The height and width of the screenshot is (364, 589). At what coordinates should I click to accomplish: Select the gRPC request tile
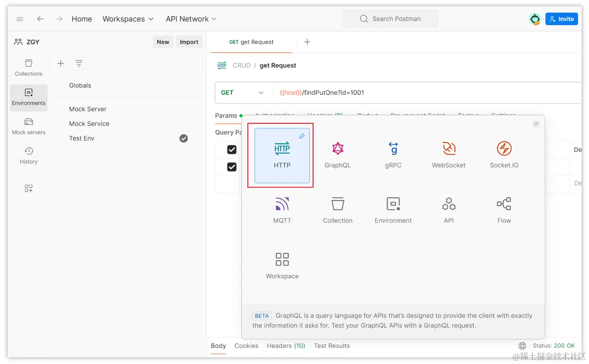click(x=393, y=156)
